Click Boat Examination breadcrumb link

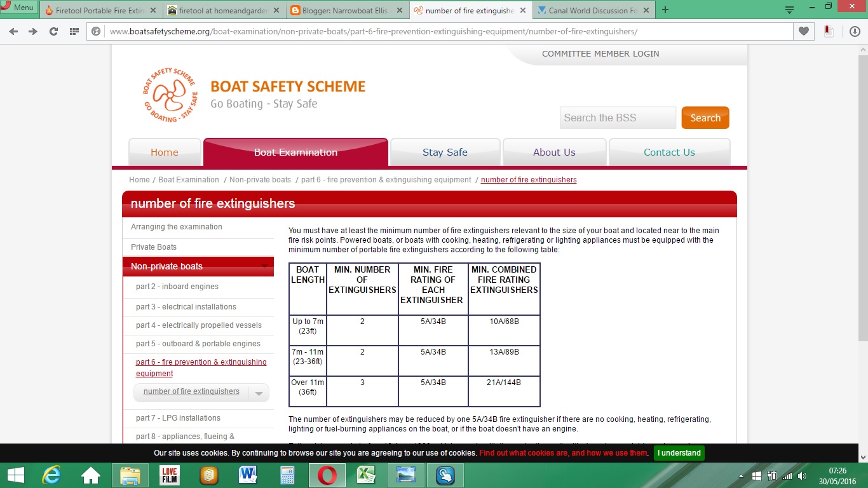(x=189, y=180)
